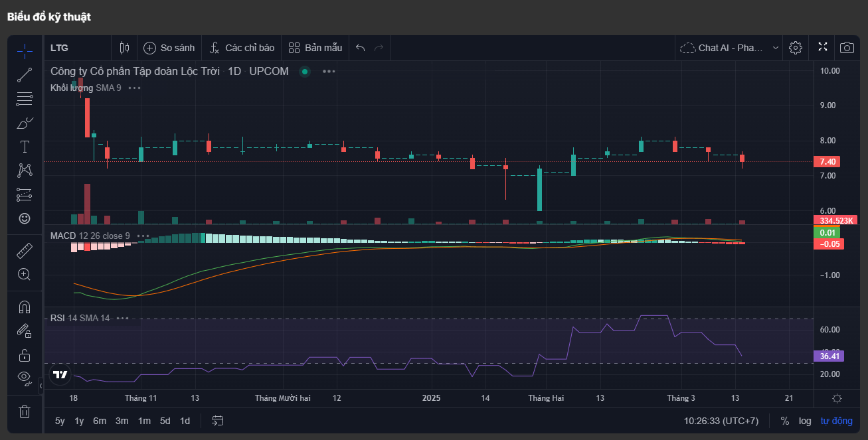The width and height of the screenshot is (868, 440).
Task: Set range to 6m
Action: point(100,421)
